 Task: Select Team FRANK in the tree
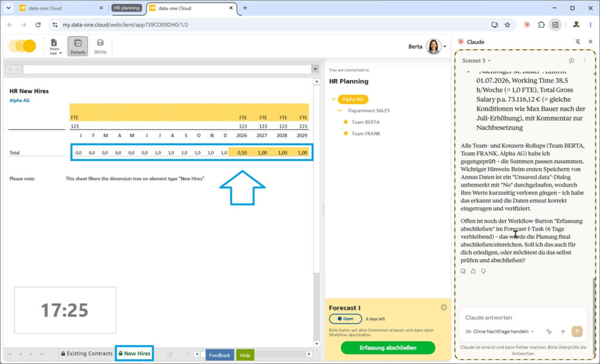(366, 133)
